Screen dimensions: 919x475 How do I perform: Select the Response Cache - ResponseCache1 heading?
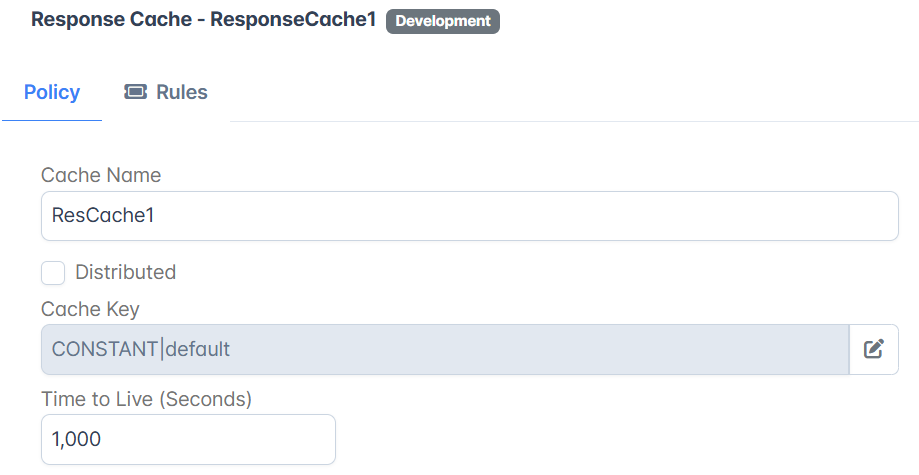point(203,19)
